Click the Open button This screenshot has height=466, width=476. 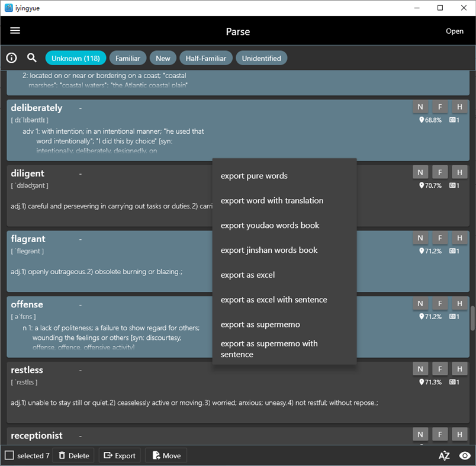(x=455, y=30)
